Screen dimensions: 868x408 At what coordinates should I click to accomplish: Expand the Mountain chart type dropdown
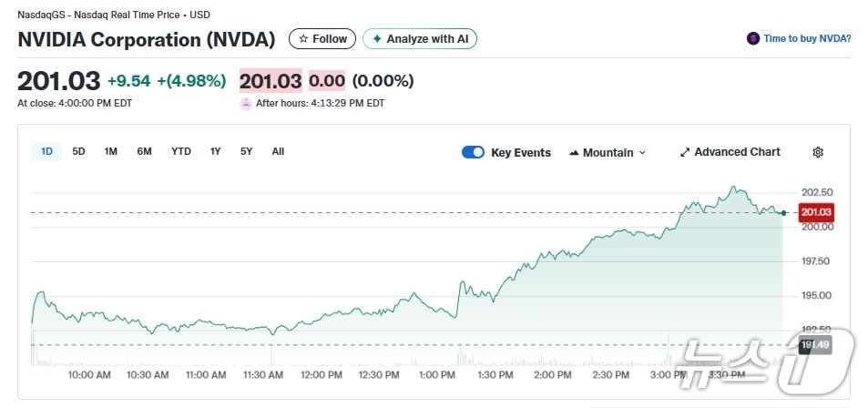642,153
